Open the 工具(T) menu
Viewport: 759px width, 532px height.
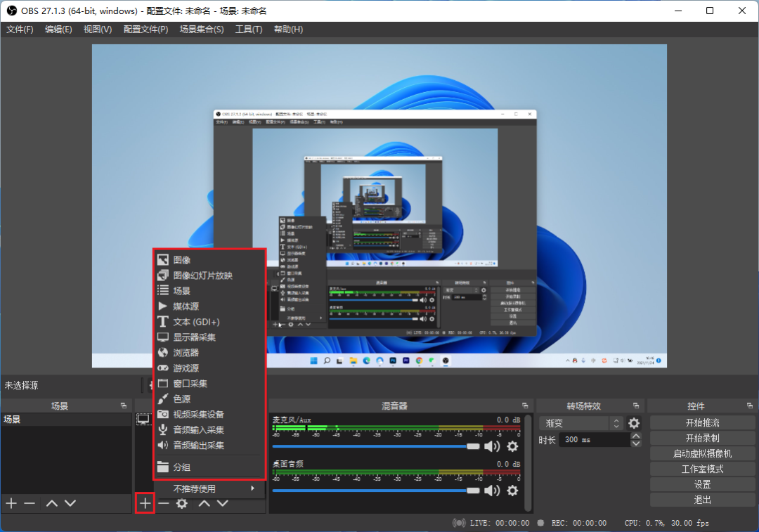(249, 30)
